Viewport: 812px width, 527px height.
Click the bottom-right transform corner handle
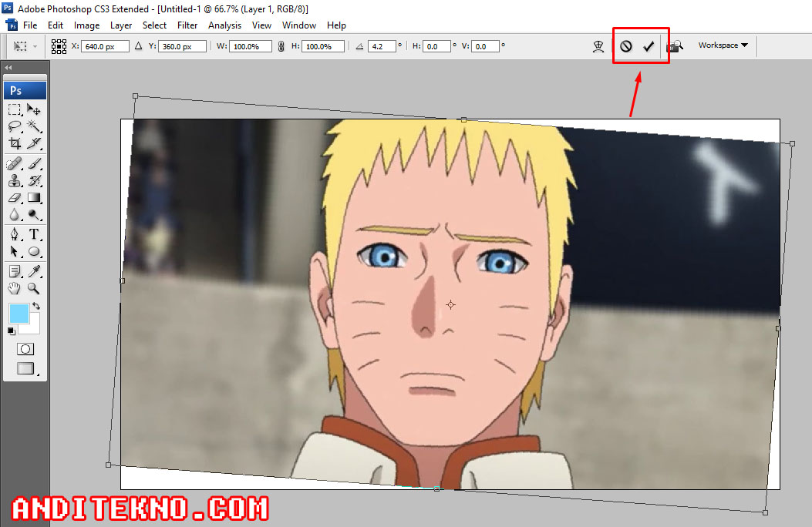[x=766, y=512]
